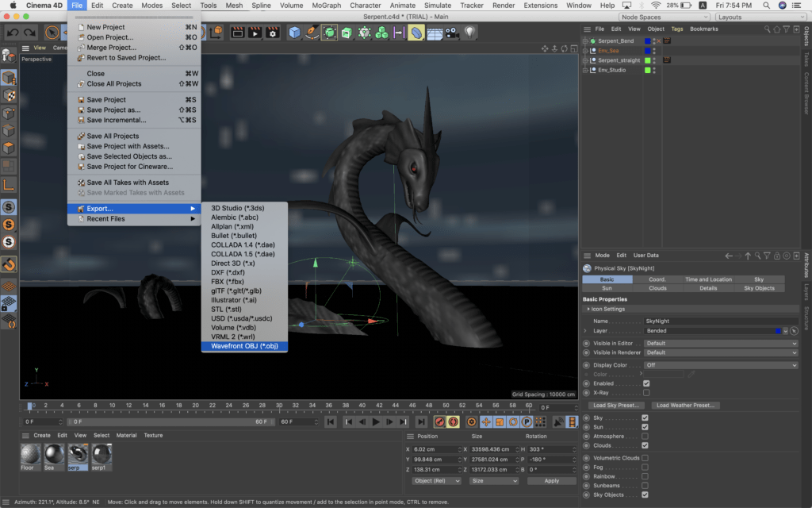This screenshot has width=812, height=508.
Task: Open the Render Settings gear icon
Action: (x=272, y=33)
